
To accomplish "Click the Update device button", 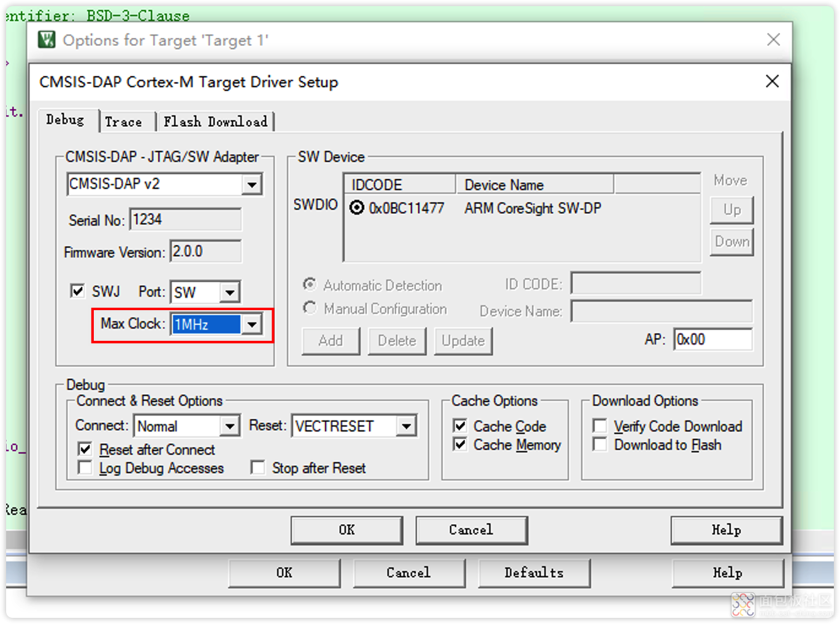I will 463,341.
